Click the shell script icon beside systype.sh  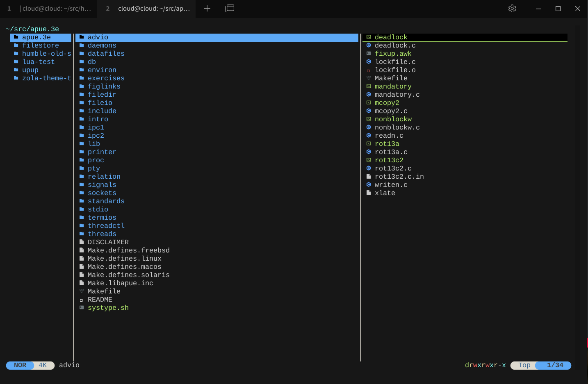[82, 308]
